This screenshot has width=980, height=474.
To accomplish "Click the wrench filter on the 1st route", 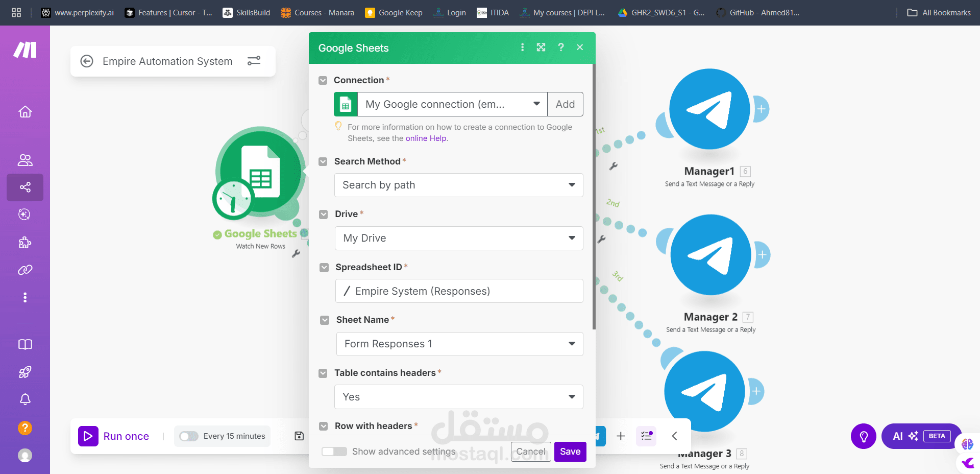I will pos(614,166).
